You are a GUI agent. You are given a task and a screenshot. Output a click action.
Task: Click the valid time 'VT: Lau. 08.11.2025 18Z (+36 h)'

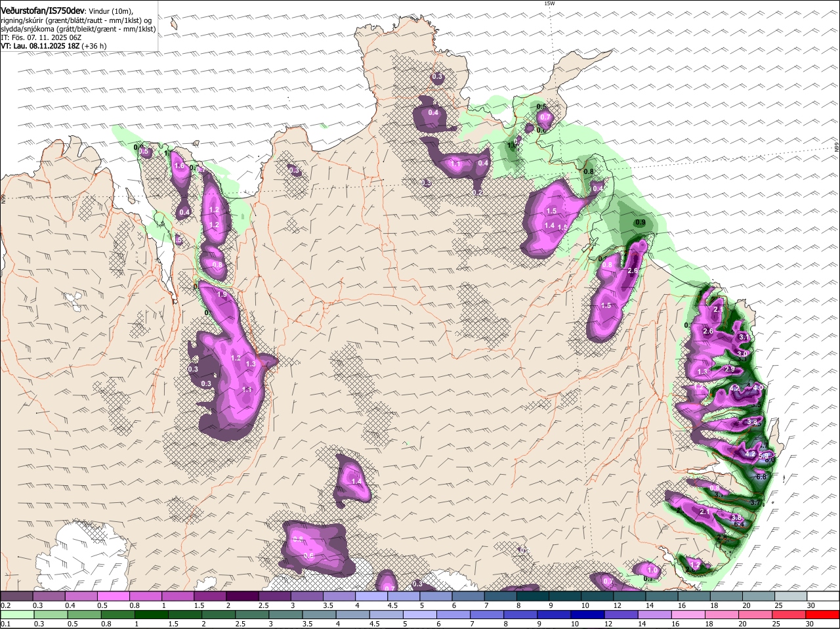click(54, 46)
